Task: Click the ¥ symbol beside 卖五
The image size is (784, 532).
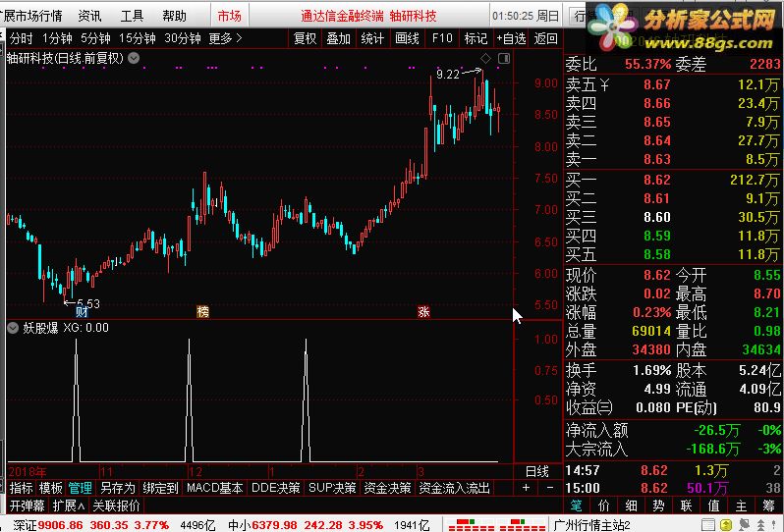Action: 604,85
